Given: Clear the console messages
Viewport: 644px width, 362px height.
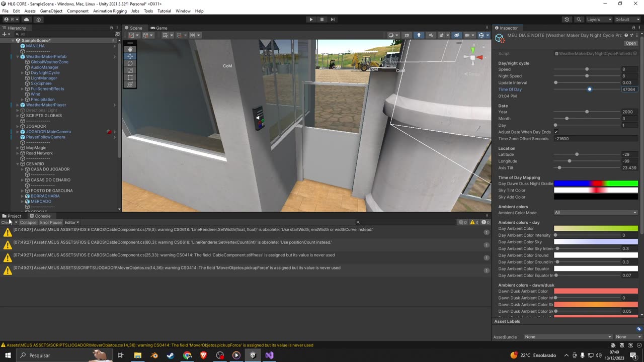Looking at the screenshot, I should click(x=6, y=222).
